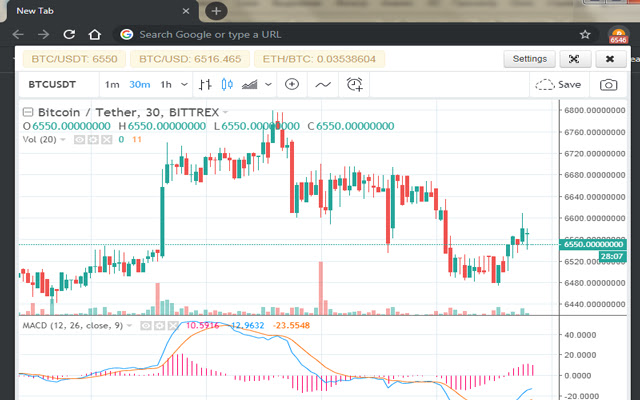The height and width of the screenshot is (400, 640).
Task: Hide the Vol indicator with eye icon
Action: (79, 140)
